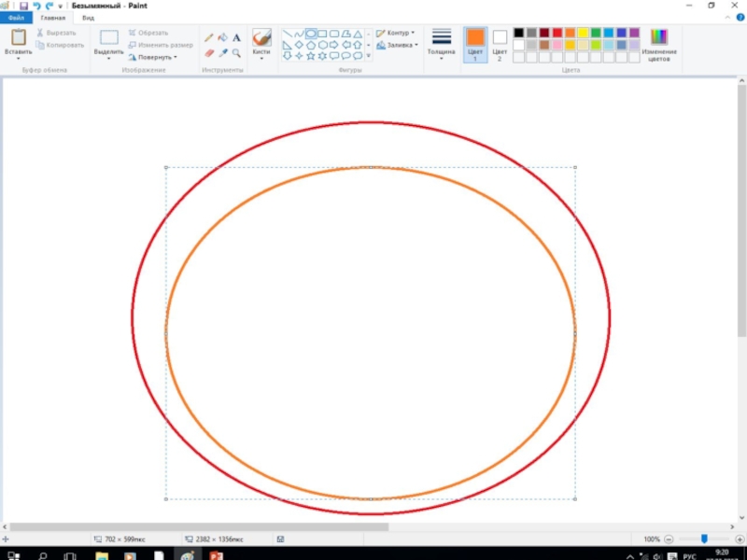Click the Undo arrow in the title bar
The image size is (747, 560).
coord(36,6)
